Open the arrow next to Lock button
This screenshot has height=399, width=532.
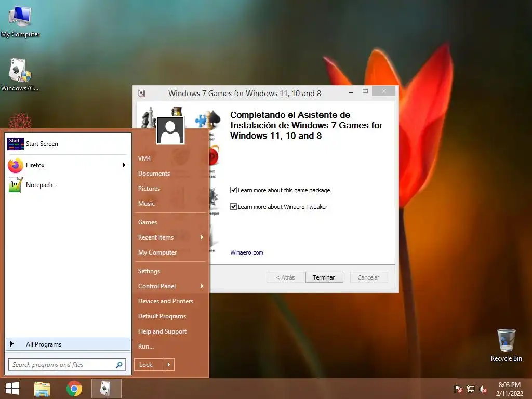click(x=169, y=365)
